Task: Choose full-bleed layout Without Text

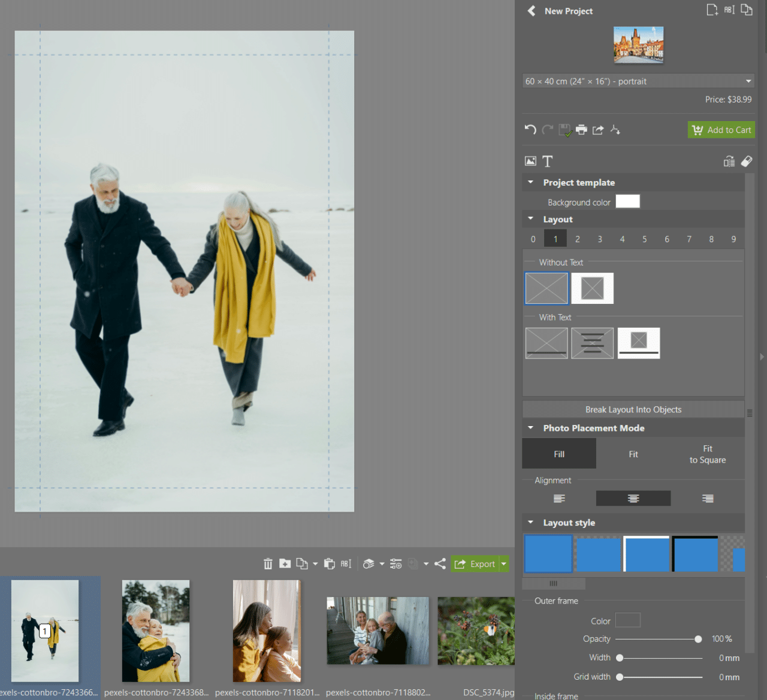Action: (546, 288)
